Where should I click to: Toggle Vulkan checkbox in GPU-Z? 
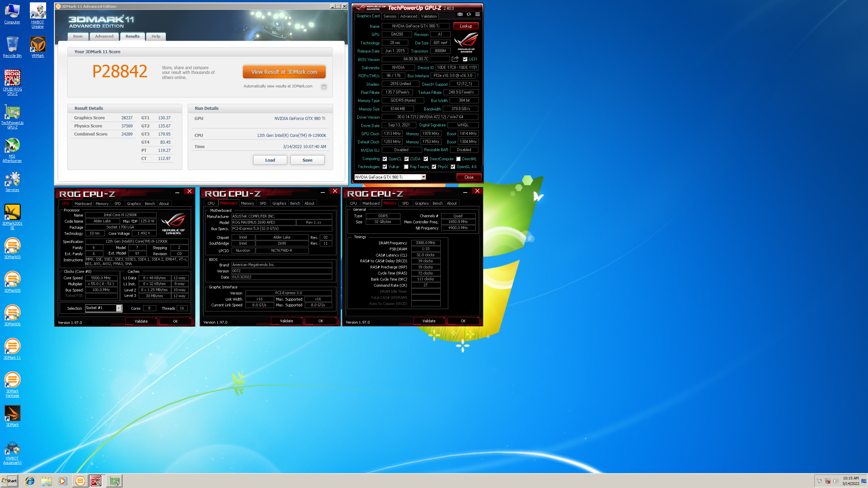pos(385,167)
